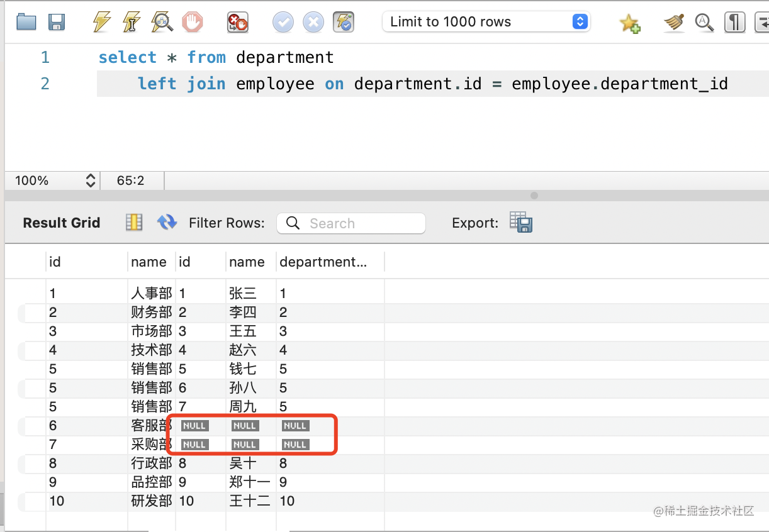This screenshot has height=532, width=769.
Task: Select the 钱七 employee cell
Action: tap(250, 369)
